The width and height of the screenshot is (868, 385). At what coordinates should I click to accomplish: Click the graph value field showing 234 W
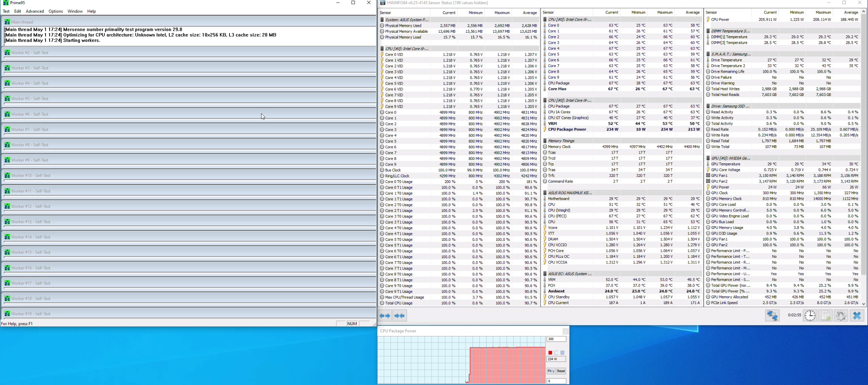coord(556,359)
